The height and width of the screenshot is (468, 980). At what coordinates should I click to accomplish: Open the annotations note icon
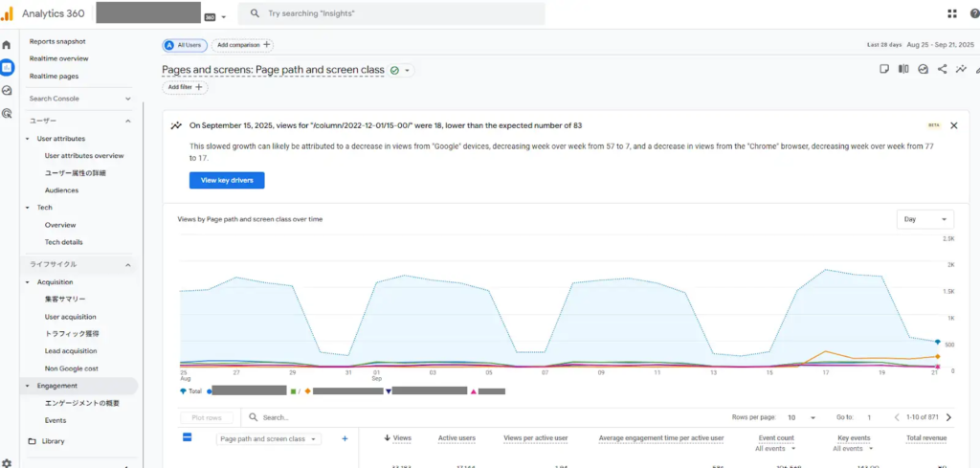point(884,69)
